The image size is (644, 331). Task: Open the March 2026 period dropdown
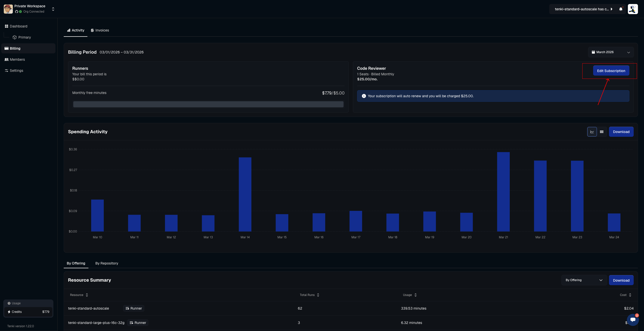point(611,52)
